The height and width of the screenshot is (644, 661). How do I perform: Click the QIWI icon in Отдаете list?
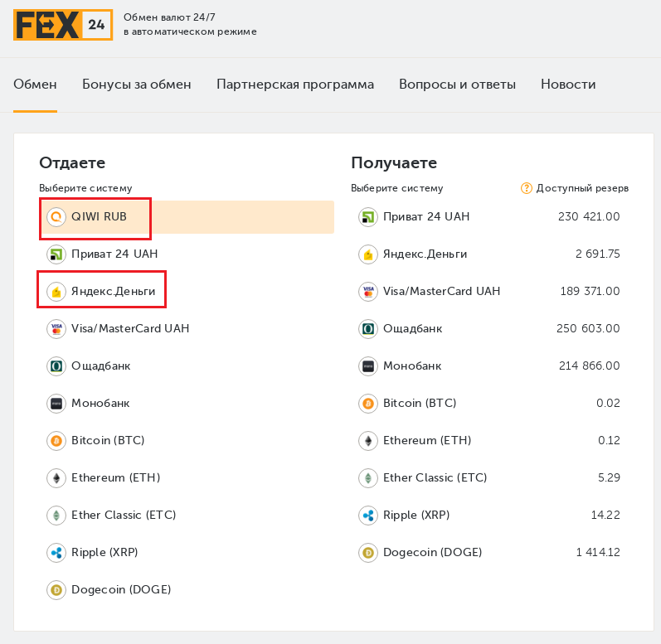pos(56,217)
